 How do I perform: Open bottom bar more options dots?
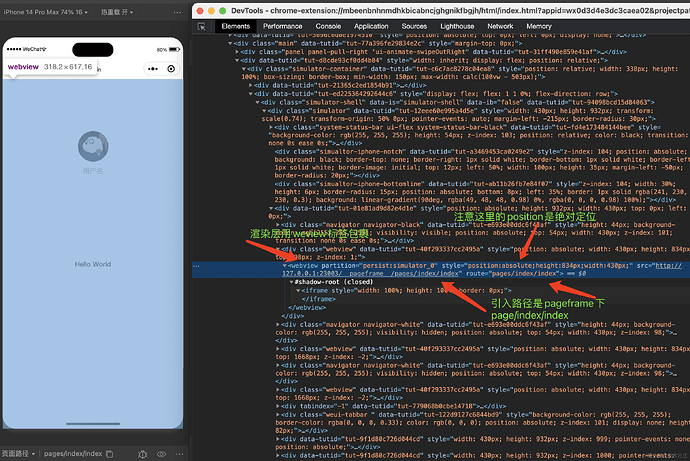[179, 454]
